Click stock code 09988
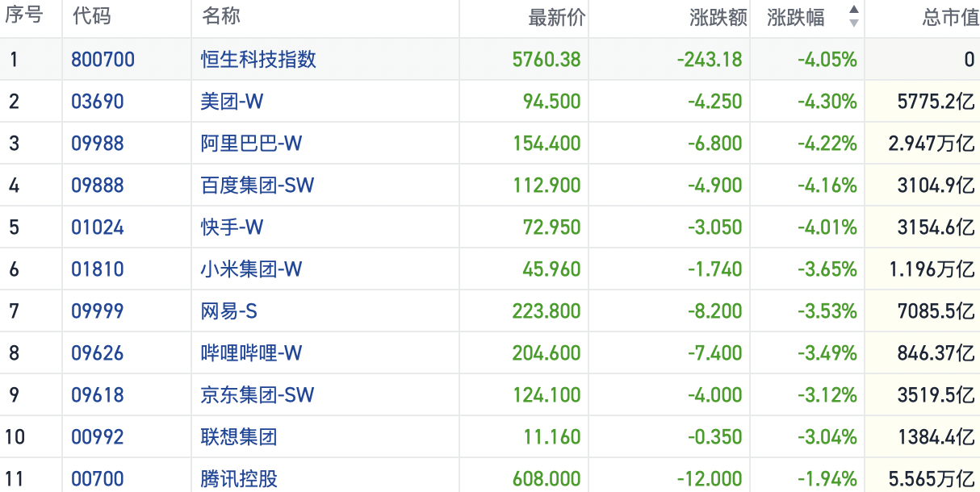Screen dimensions: 980x492 pyautogui.click(x=98, y=144)
